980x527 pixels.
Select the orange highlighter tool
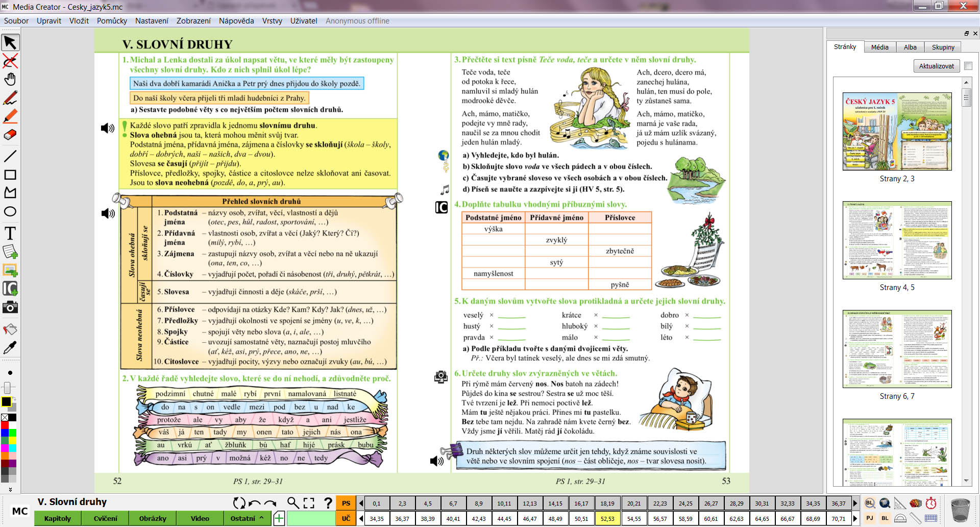click(10, 116)
